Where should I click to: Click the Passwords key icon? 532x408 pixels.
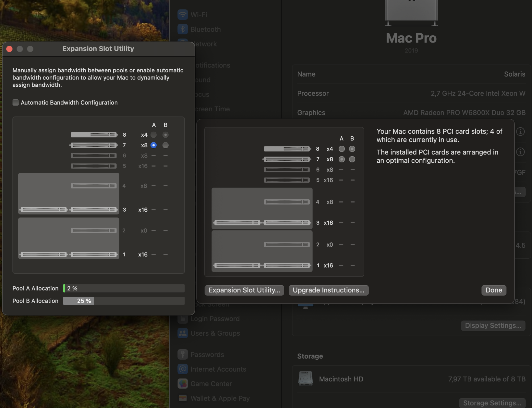(182, 354)
